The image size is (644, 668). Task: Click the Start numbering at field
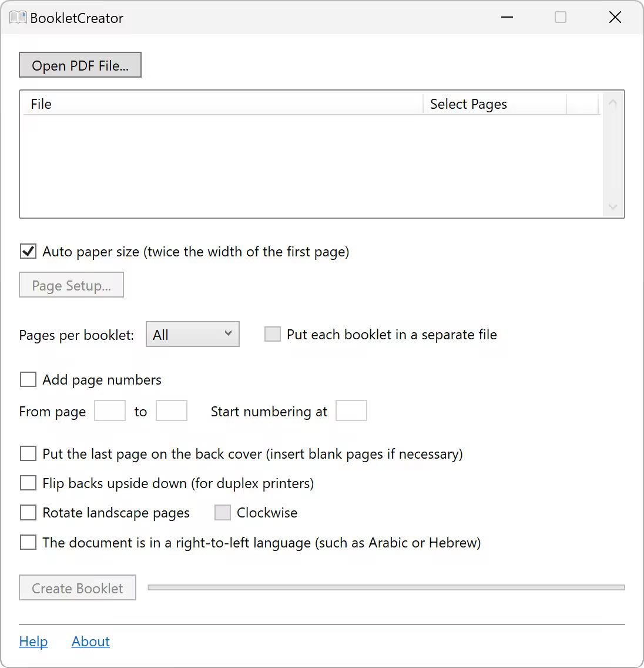[x=351, y=411]
